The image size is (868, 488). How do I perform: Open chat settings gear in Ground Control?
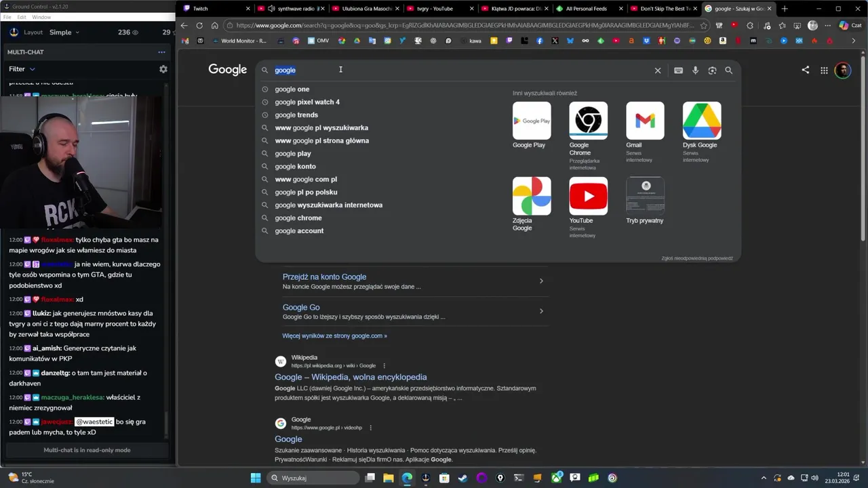(163, 69)
